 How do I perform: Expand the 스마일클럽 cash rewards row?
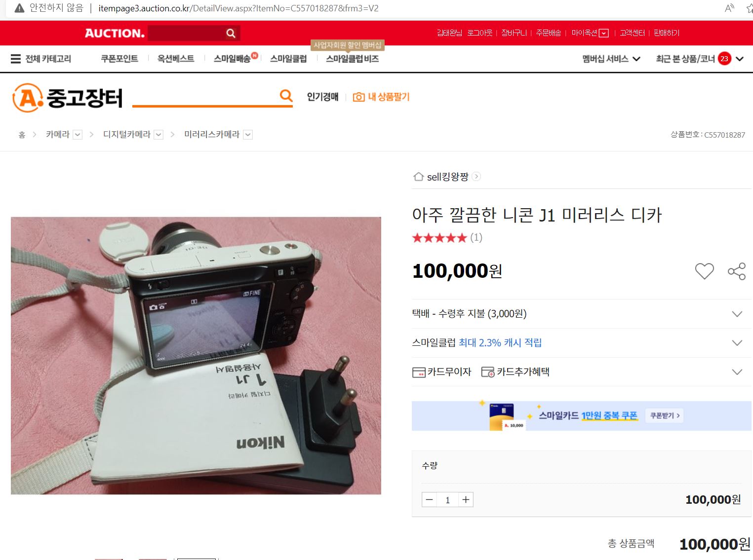(581, 343)
